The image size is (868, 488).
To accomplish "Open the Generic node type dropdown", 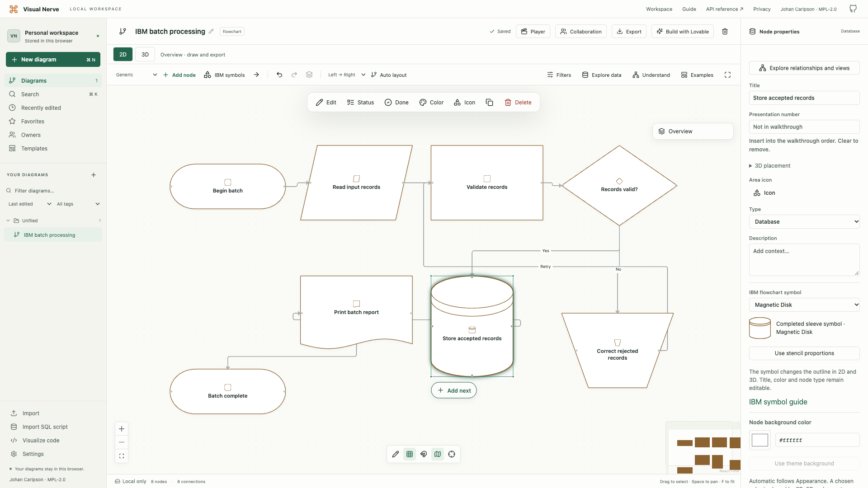I will click(x=137, y=75).
